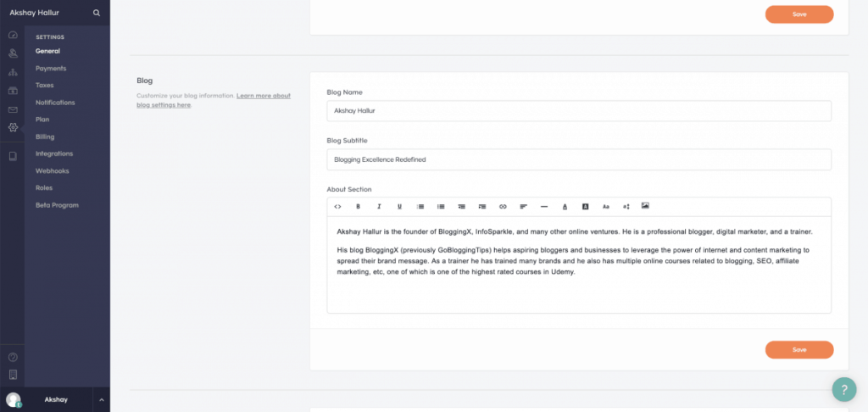Open font family Aa option
868x412 pixels.
[x=606, y=207]
